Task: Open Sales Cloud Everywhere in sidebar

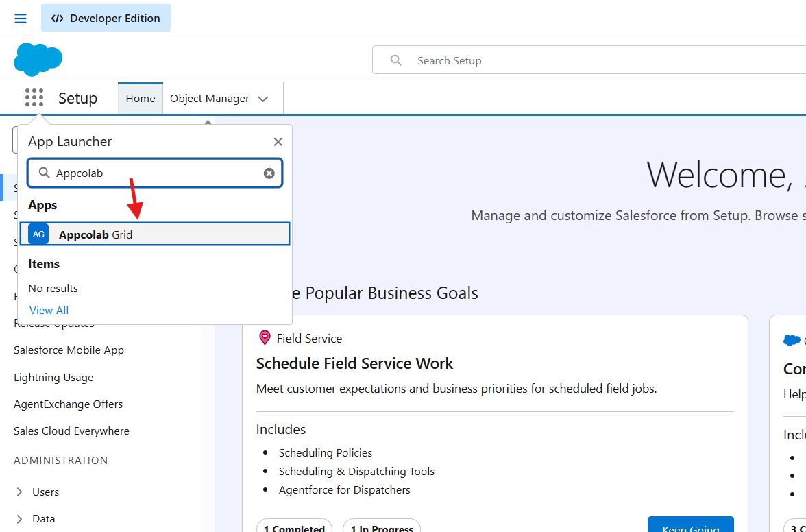Action: click(x=71, y=431)
